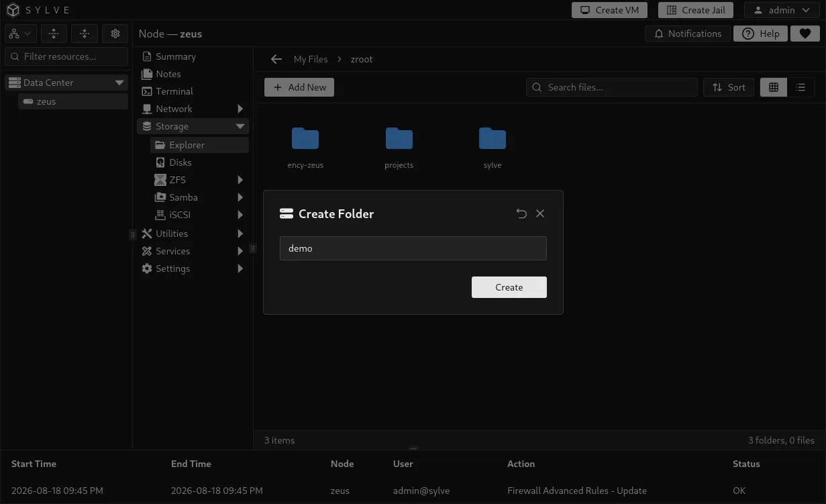The width and height of the screenshot is (826, 504).
Task: Click zroot breadcrumb
Action: (x=362, y=59)
